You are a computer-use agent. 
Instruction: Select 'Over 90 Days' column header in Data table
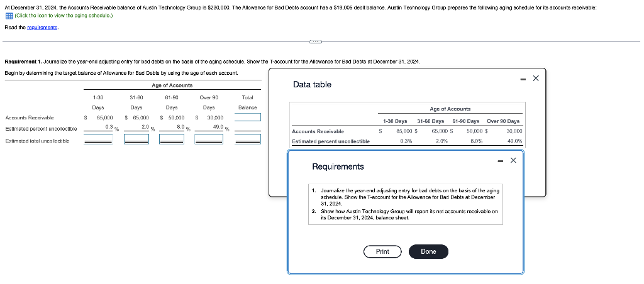pyautogui.click(x=503, y=121)
